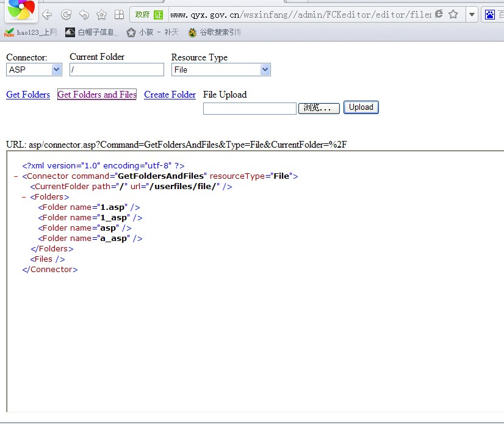
Task: Open the 谷歌搜索引擎 bookmark
Action: click(215, 32)
